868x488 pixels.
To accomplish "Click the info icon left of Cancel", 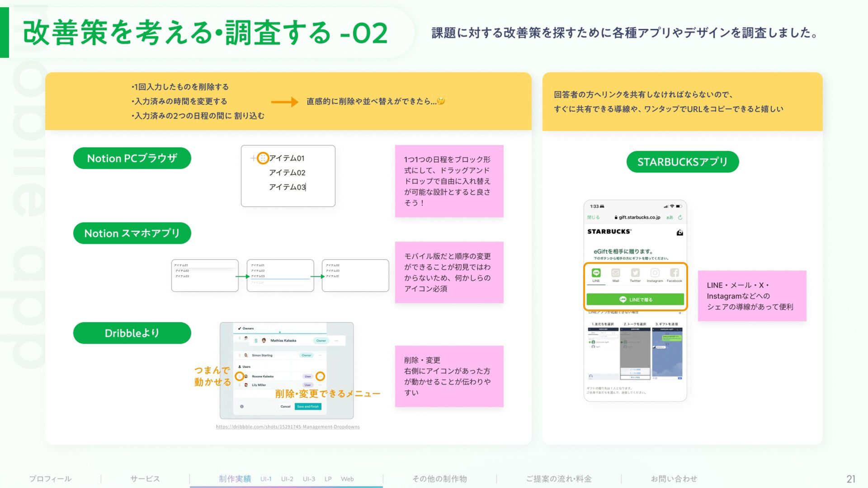I will 242,407.
